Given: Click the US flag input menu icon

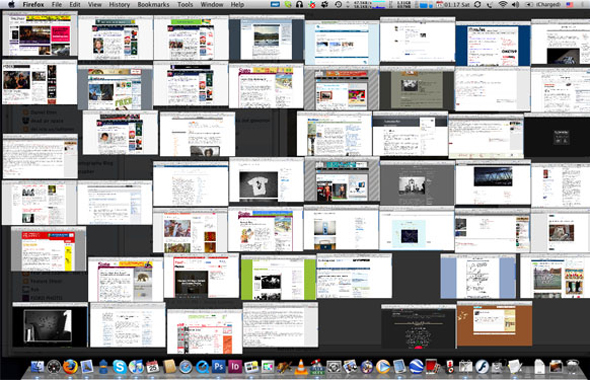Looking at the screenshot, I should 570,5.
